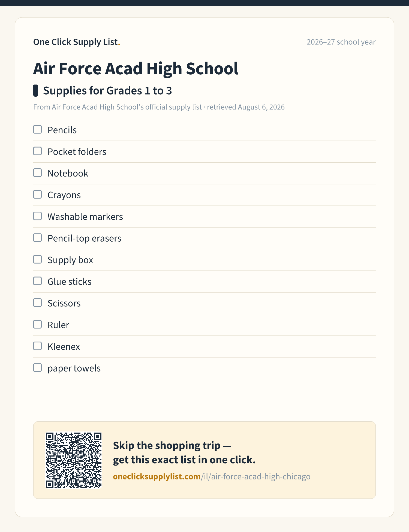
Task: Click the 2026–27 school year label
Action: pyautogui.click(x=341, y=42)
